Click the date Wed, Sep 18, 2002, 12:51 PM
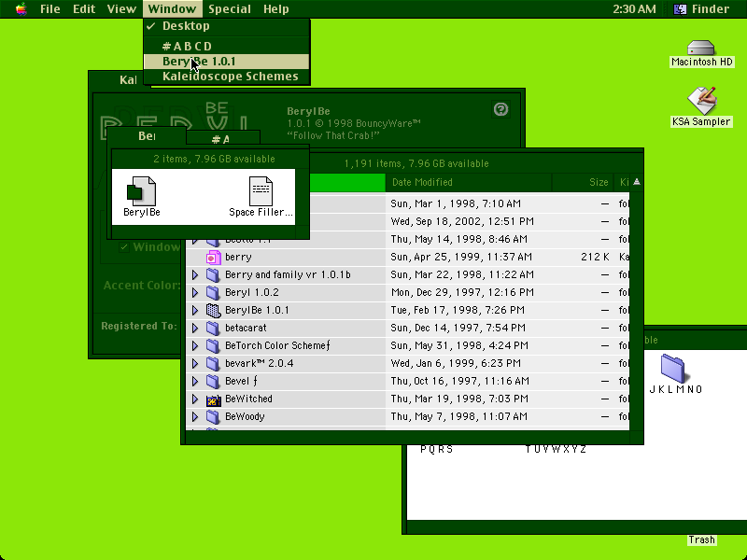This screenshot has width=747, height=560. (462, 221)
